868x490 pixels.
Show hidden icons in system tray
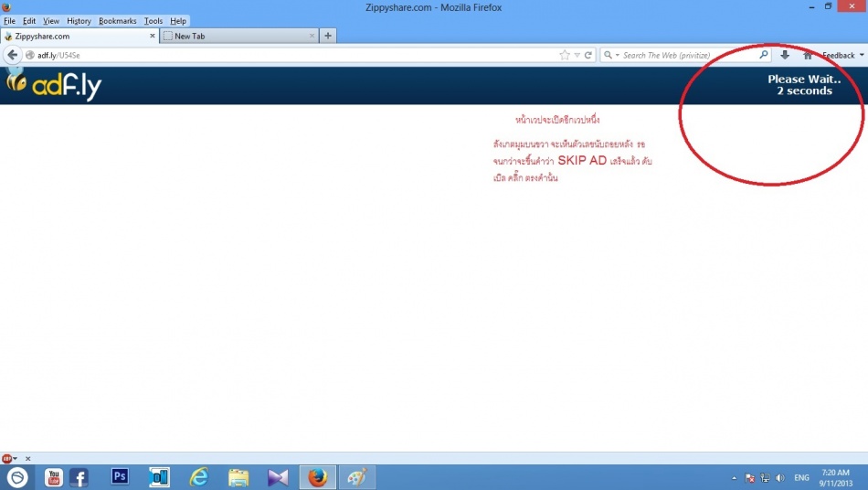pyautogui.click(x=735, y=478)
